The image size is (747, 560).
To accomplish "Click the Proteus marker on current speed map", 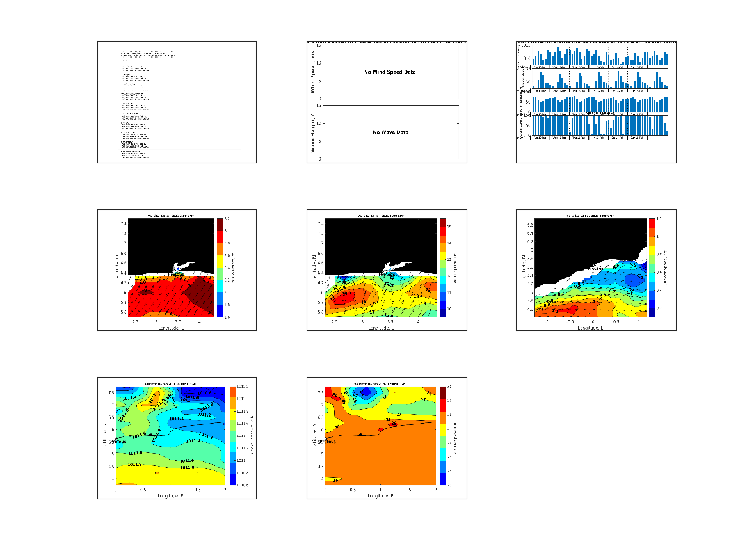I will [600, 269].
